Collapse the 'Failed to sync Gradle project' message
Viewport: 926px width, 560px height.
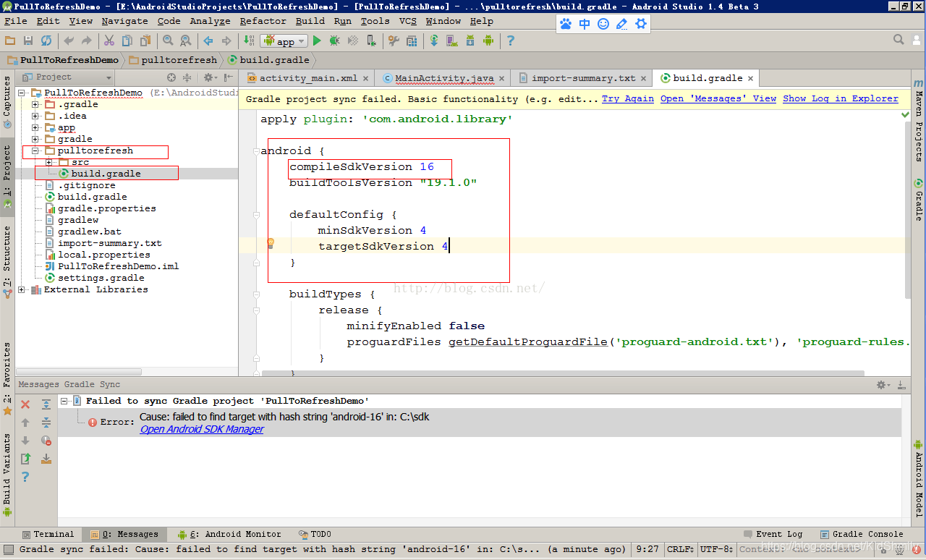click(x=64, y=401)
